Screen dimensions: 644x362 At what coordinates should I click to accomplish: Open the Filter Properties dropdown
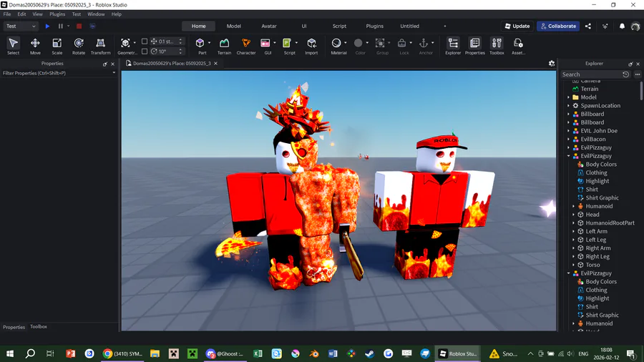click(x=114, y=73)
